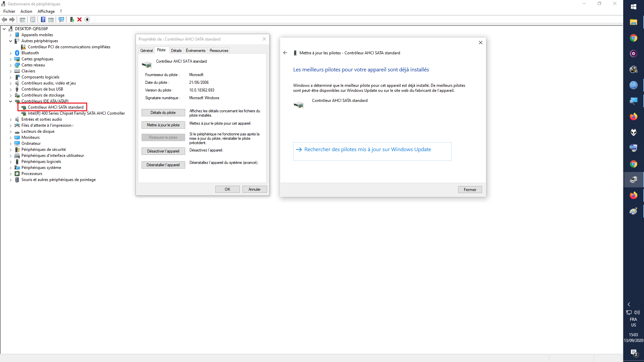
Task: Click the Moniteurs icon in the device tree
Action: 17,137
